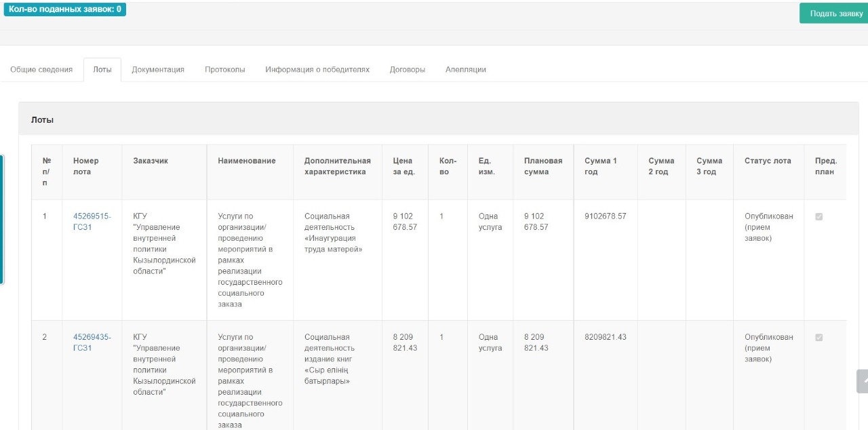The height and width of the screenshot is (430, 868).
Task: Open lot link 45269515-ГСЗ1
Action: pos(92,222)
